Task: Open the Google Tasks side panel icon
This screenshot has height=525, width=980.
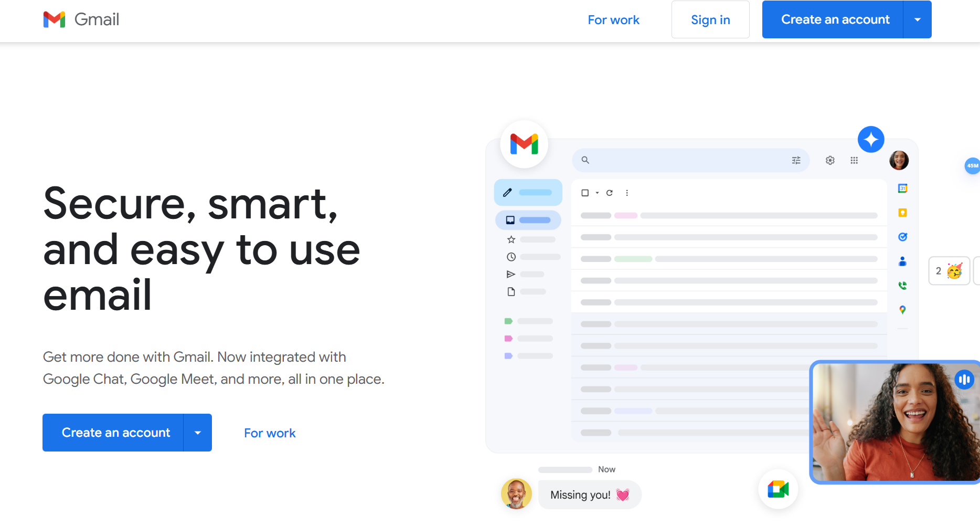Action: click(x=902, y=237)
